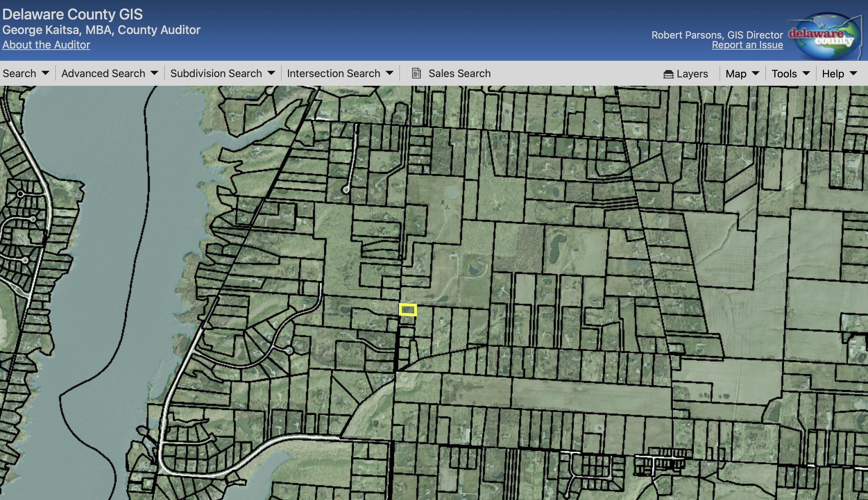This screenshot has width=868, height=500.
Task: Click the cul-de-sac circle on the map
Action: pyautogui.click(x=346, y=190)
